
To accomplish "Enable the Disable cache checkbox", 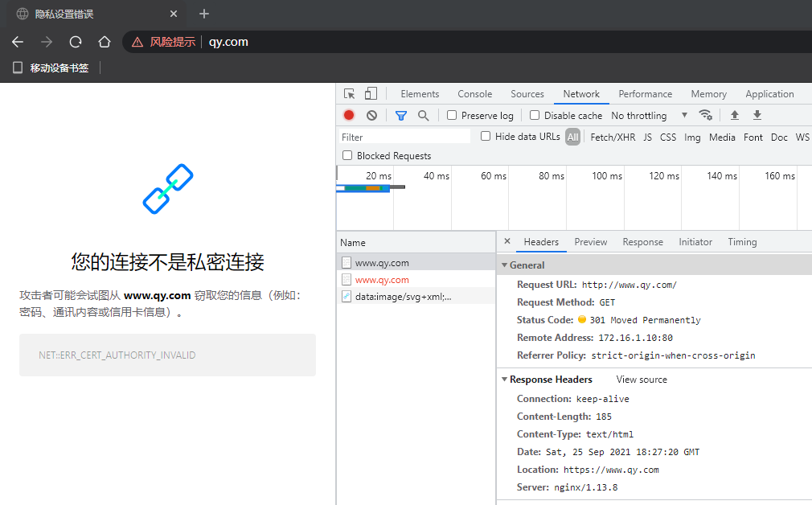I will [535, 115].
